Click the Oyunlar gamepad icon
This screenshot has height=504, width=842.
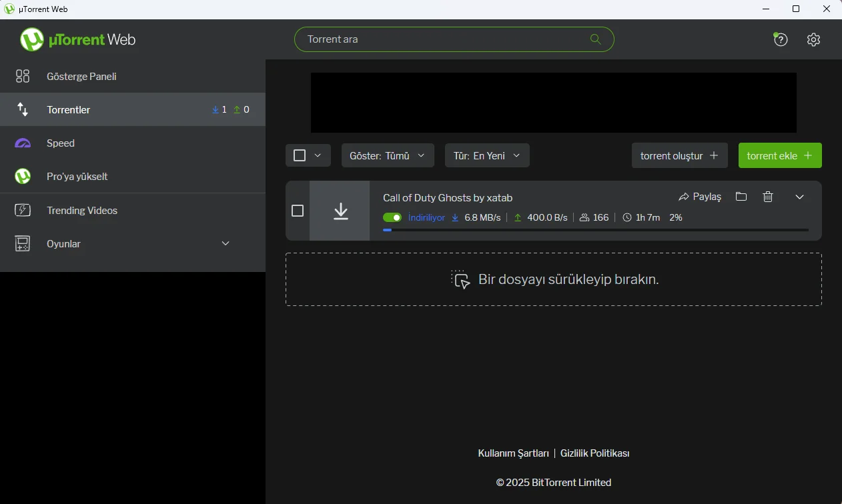23,244
